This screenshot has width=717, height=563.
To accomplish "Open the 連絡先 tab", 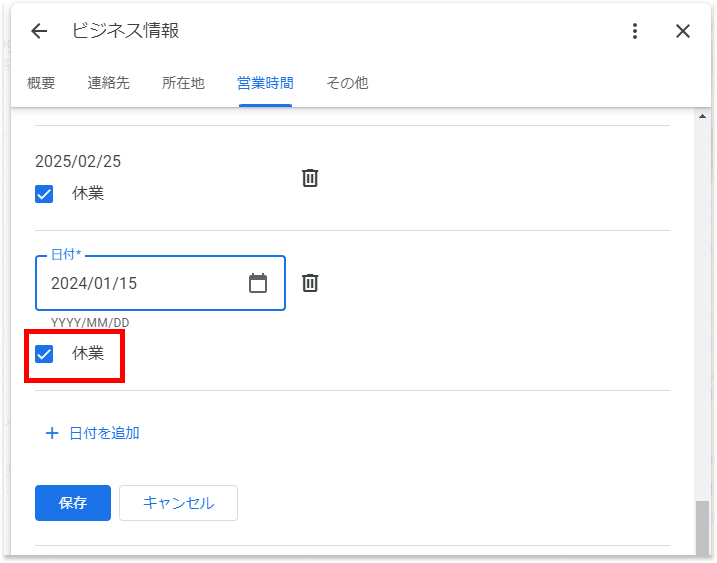I will [108, 83].
